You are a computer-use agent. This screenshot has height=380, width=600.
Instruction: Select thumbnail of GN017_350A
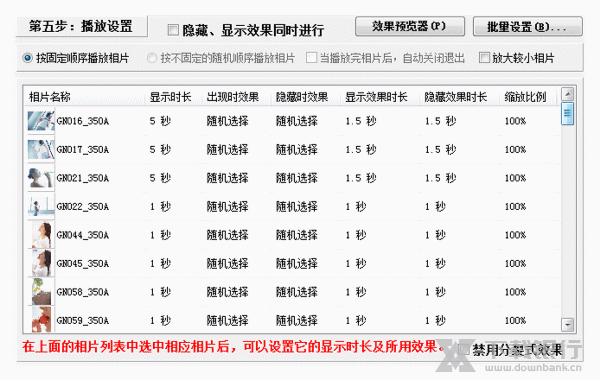(41, 149)
